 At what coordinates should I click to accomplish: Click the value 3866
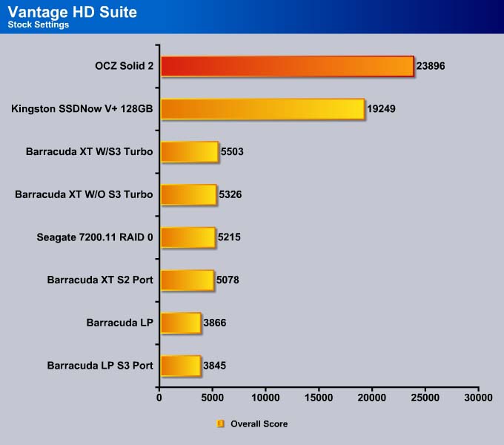click(x=215, y=323)
